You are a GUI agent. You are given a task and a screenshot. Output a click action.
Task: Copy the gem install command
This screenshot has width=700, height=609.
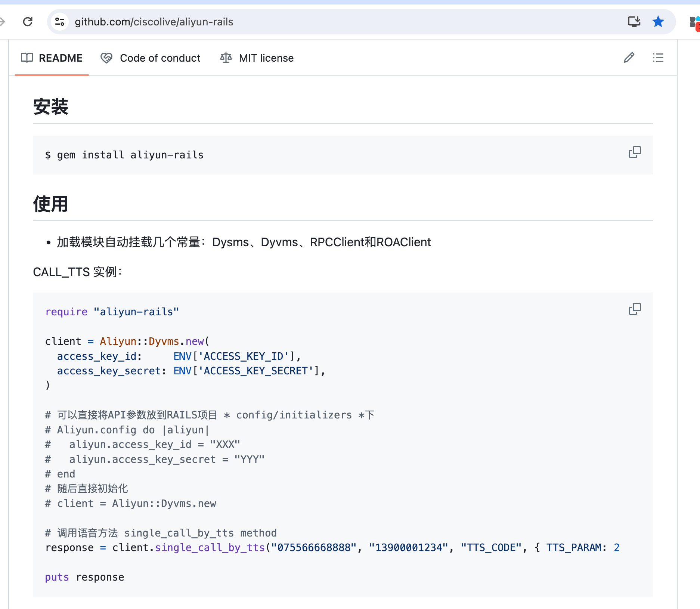[635, 152]
